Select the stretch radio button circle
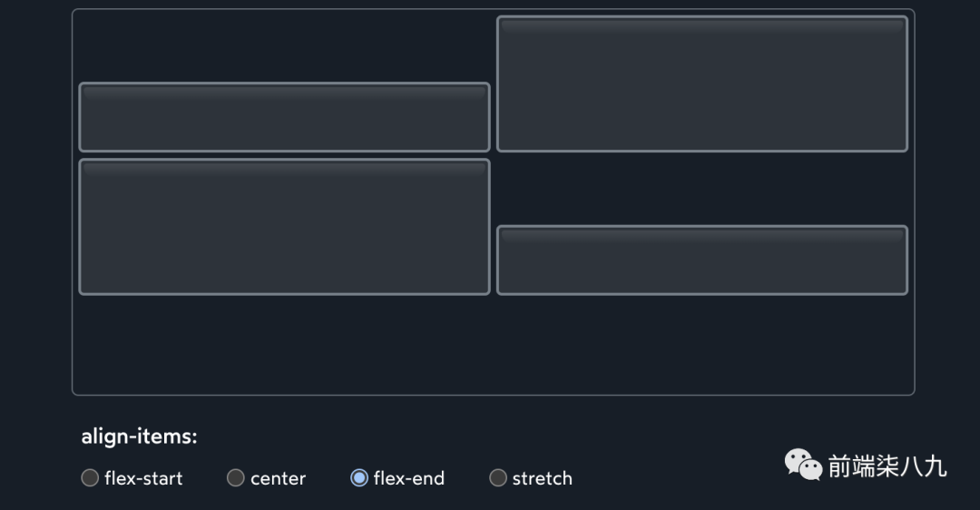980x510 pixels. coord(498,478)
